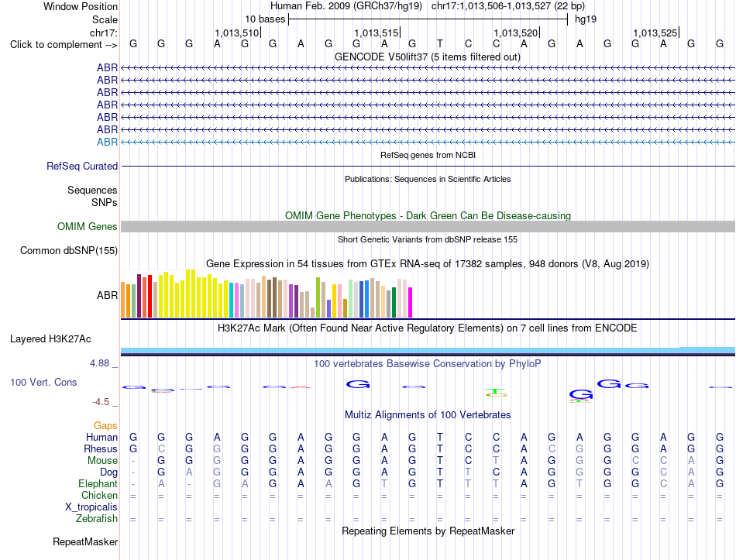Click the Sequences label
Viewport: 736px width, 560px height.
tap(92, 190)
